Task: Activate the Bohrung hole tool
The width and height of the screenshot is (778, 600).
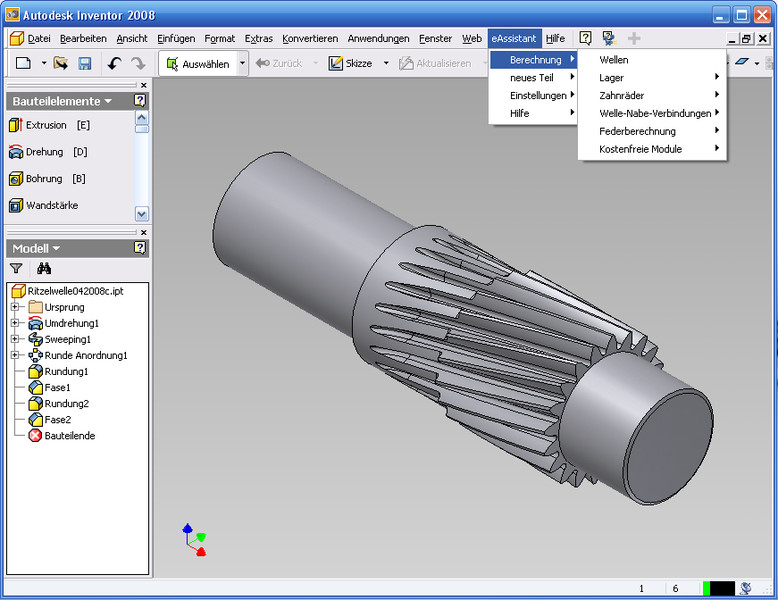Action: click(44, 179)
